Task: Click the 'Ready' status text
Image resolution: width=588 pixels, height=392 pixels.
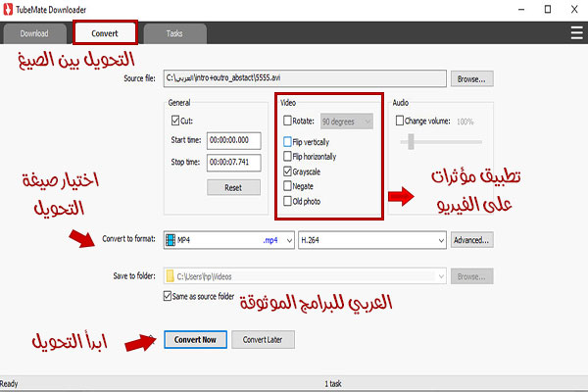Action: [9, 384]
